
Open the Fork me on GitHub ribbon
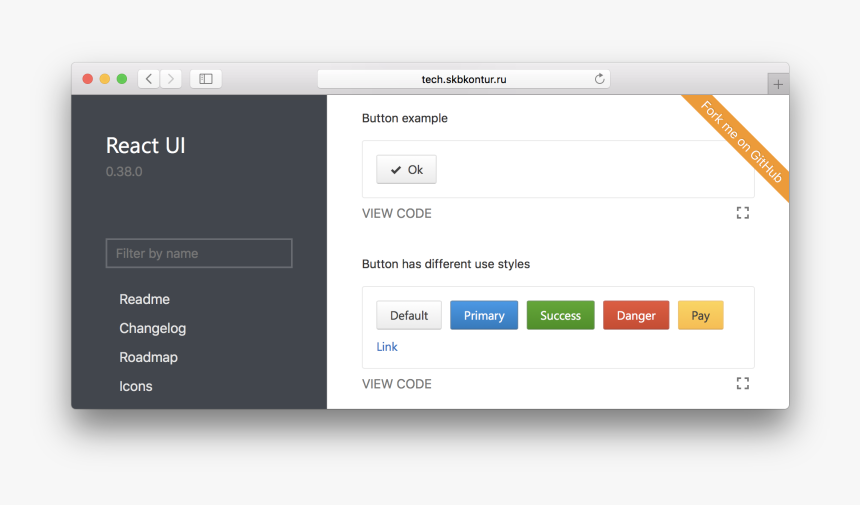pos(742,142)
